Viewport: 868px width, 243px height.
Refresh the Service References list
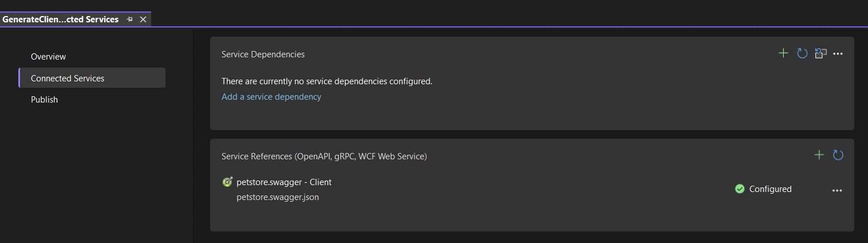(x=838, y=155)
